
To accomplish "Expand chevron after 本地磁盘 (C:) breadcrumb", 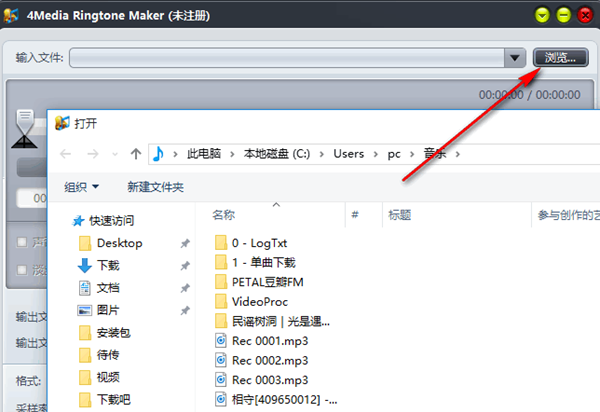I will (x=321, y=154).
